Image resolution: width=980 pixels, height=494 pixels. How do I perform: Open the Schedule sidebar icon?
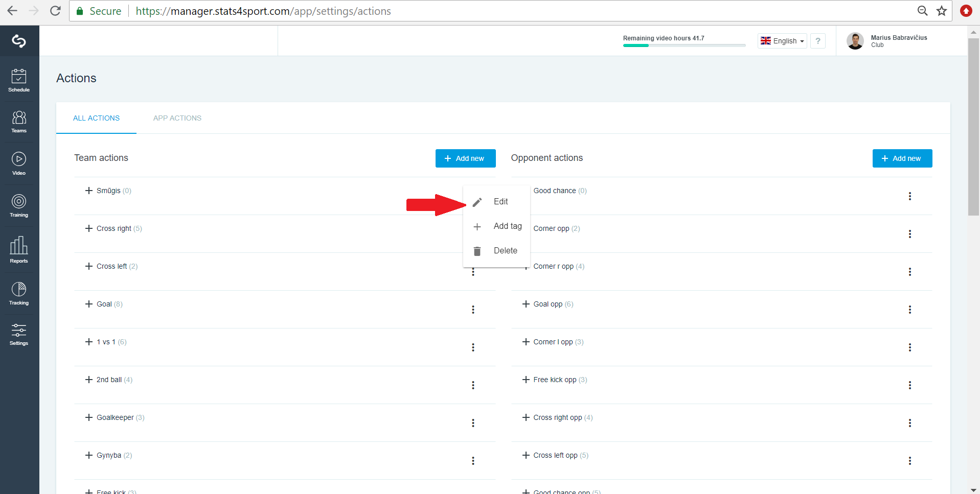pos(19,80)
